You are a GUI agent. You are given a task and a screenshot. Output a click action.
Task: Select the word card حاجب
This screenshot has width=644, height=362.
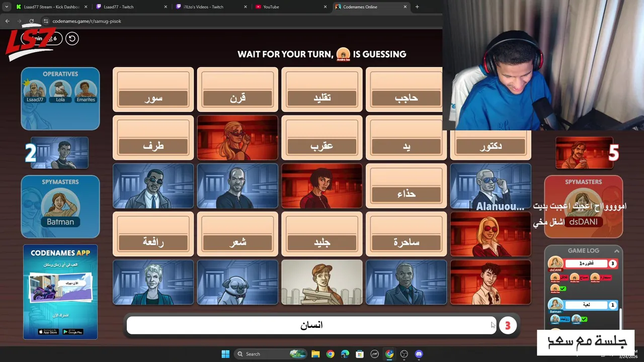tap(405, 89)
